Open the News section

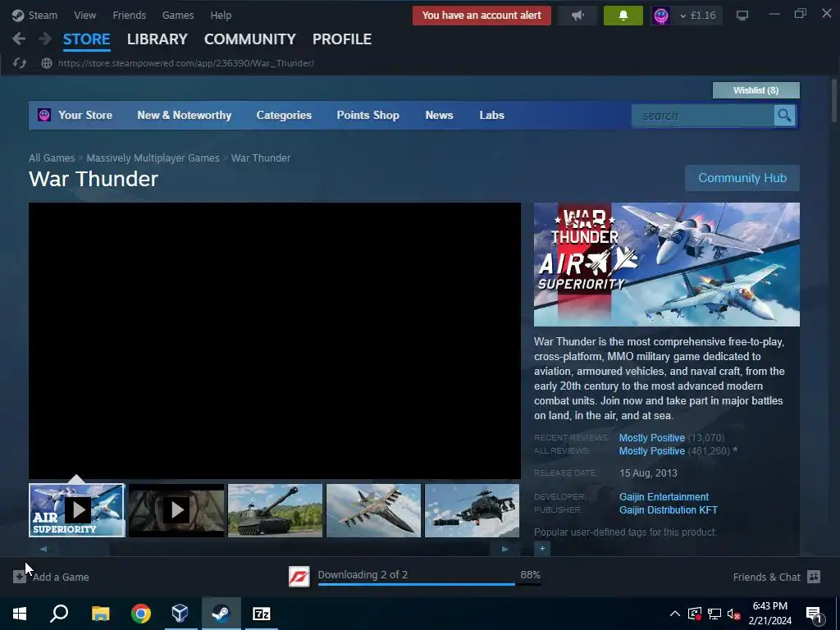coord(440,115)
